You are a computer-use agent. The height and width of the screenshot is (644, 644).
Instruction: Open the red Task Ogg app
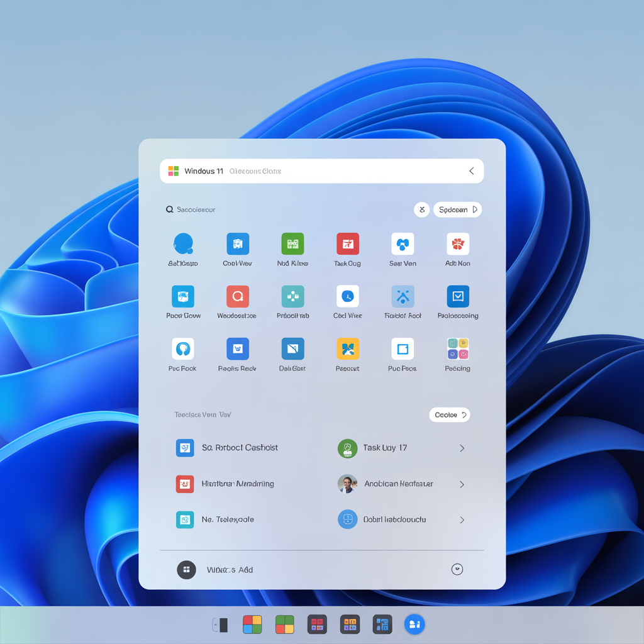click(347, 245)
